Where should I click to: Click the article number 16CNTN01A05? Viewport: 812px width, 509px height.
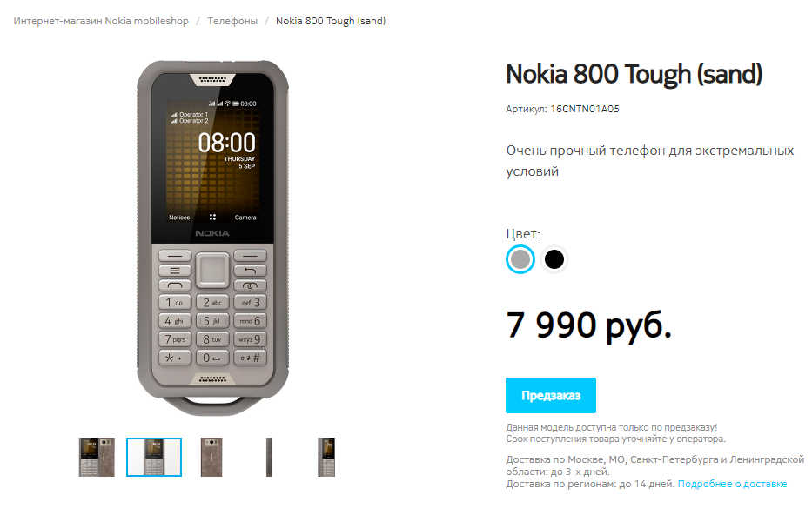(585, 109)
